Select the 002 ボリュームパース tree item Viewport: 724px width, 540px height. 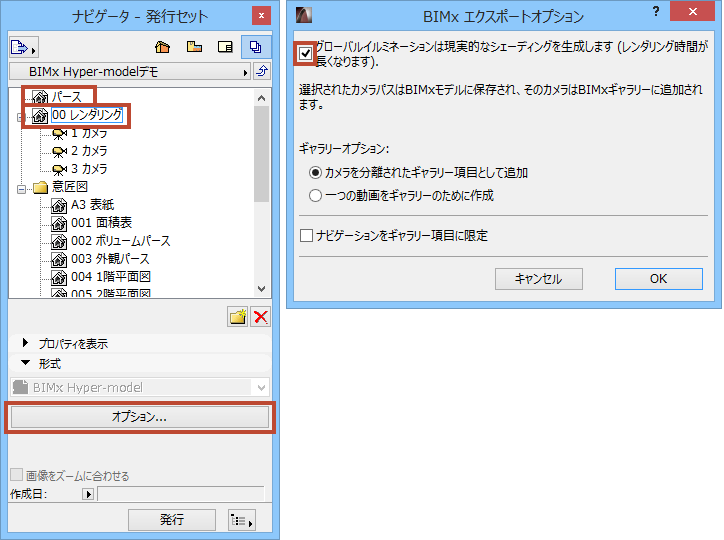pos(121,241)
